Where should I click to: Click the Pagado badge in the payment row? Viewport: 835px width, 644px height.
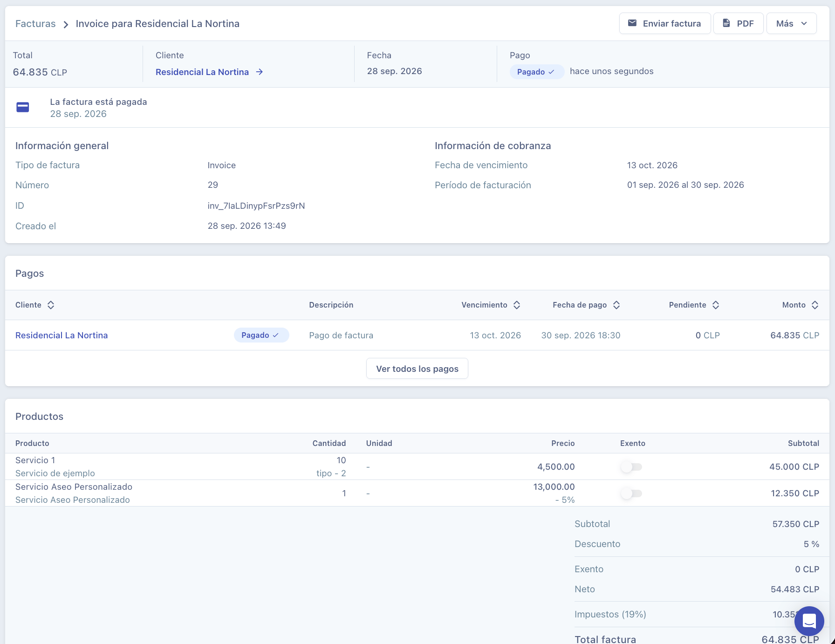[261, 336]
